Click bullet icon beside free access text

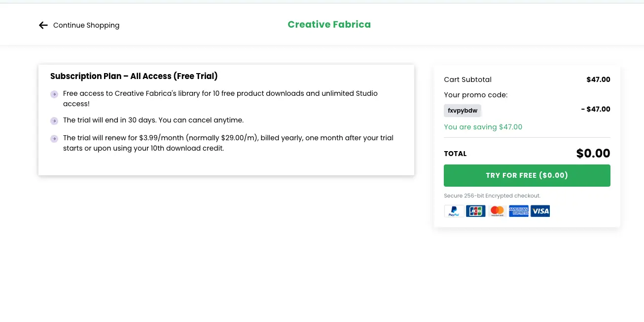pyautogui.click(x=54, y=94)
